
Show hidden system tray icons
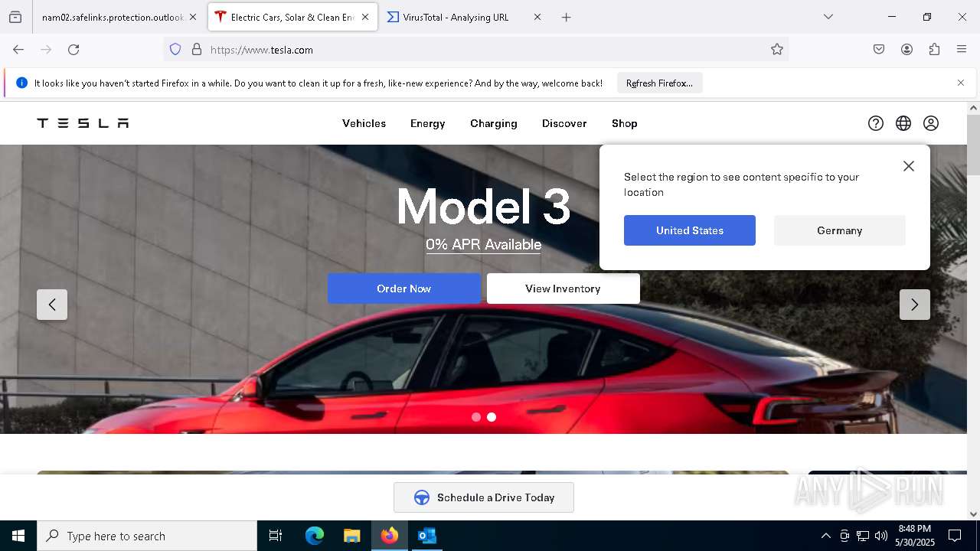point(825,536)
